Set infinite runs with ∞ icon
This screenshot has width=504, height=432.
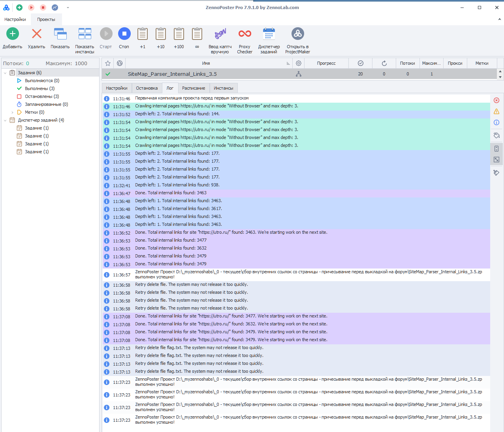[x=197, y=34]
